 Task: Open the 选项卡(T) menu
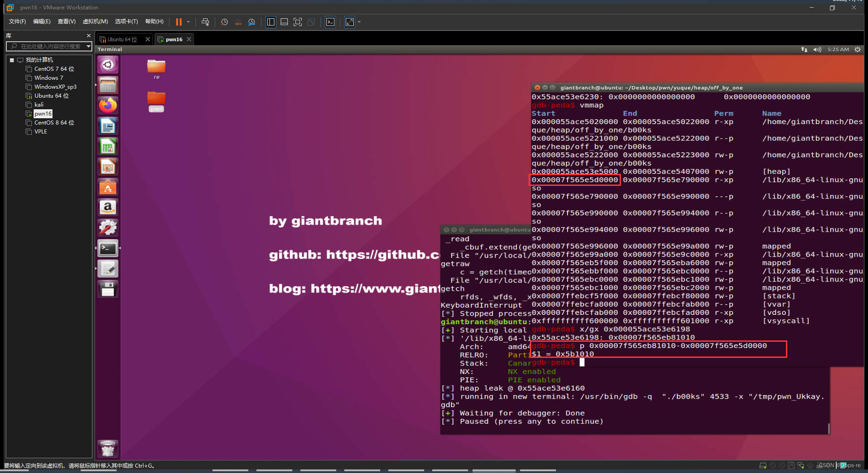click(x=126, y=21)
